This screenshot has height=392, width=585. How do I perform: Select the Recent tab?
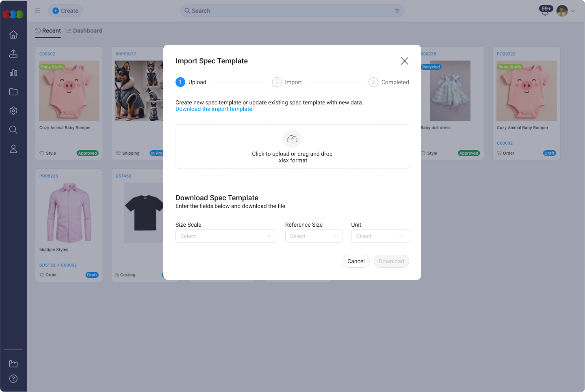click(48, 30)
